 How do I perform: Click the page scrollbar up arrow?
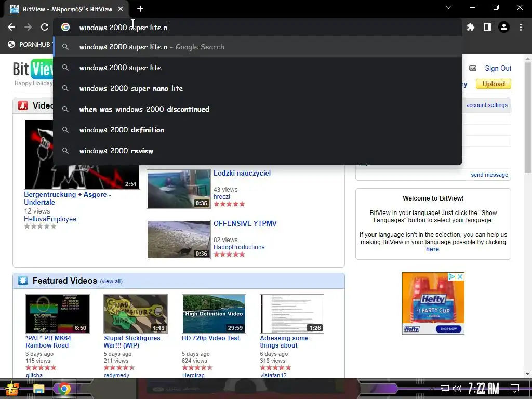tap(528, 58)
